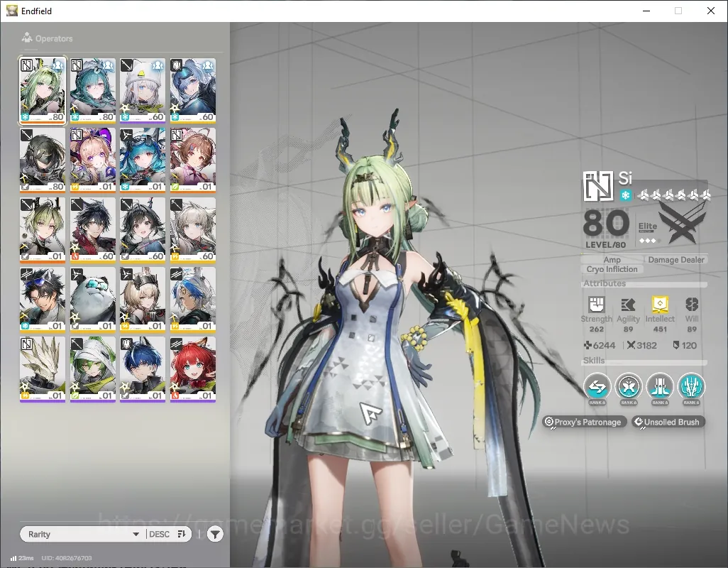Select the green-haired white hood operator card

(93, 369)
